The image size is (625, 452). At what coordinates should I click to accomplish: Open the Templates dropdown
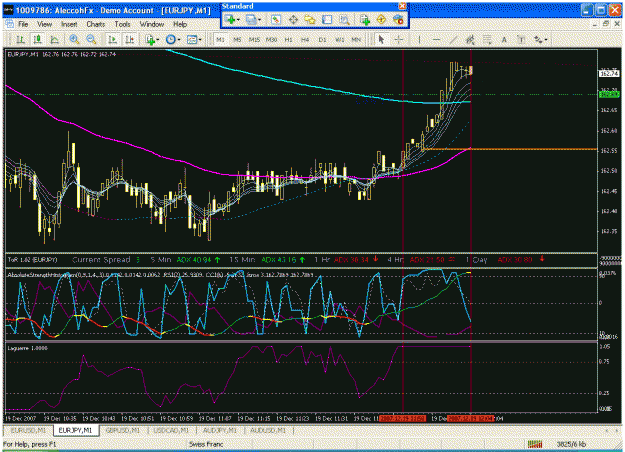[194, 39]
